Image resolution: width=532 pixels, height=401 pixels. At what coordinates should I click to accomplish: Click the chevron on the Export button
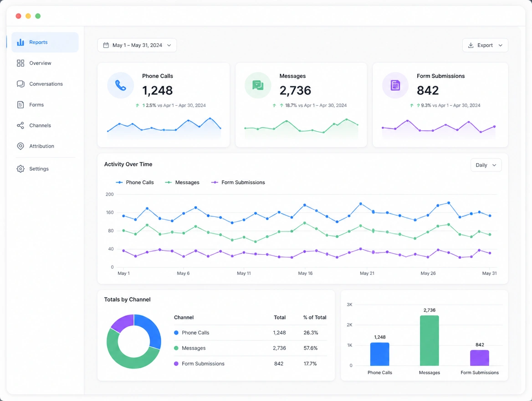click(x=501, y=45)
